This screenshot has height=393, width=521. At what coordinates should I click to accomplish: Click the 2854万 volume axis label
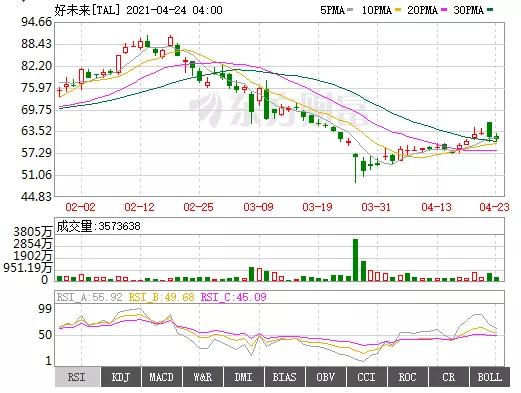[x=33, y=244]
